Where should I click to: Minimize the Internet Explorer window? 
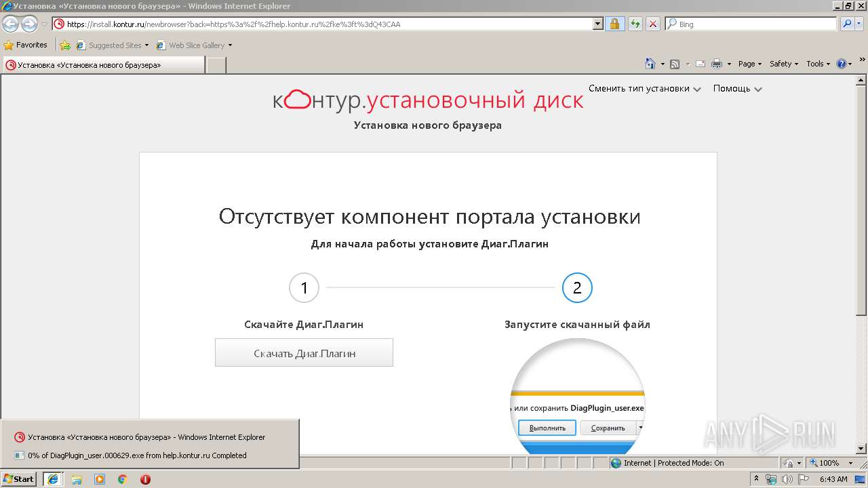pos(836,5)
